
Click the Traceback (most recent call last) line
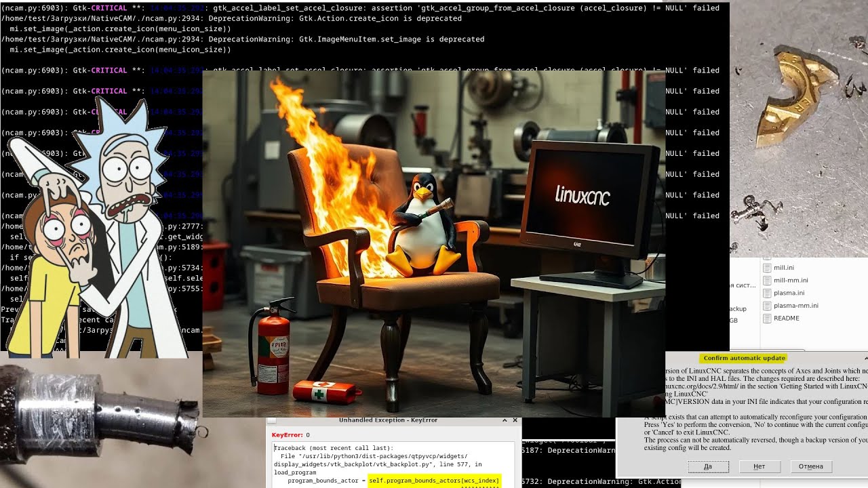coord(333,448)
